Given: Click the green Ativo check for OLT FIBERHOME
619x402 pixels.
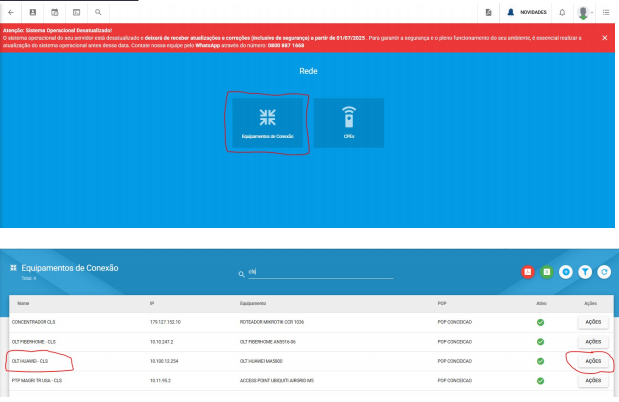Looking at the screenshot, I should [540, 342].
